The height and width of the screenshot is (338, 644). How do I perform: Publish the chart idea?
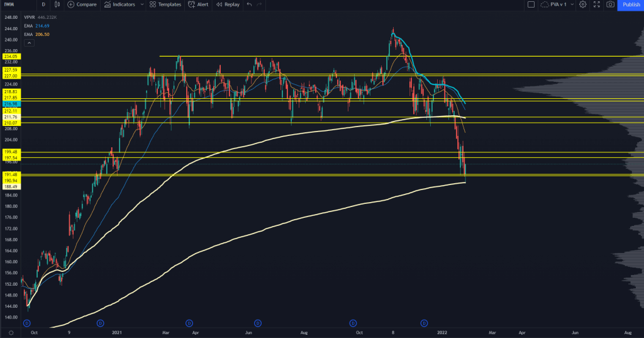tap(631, 4)
